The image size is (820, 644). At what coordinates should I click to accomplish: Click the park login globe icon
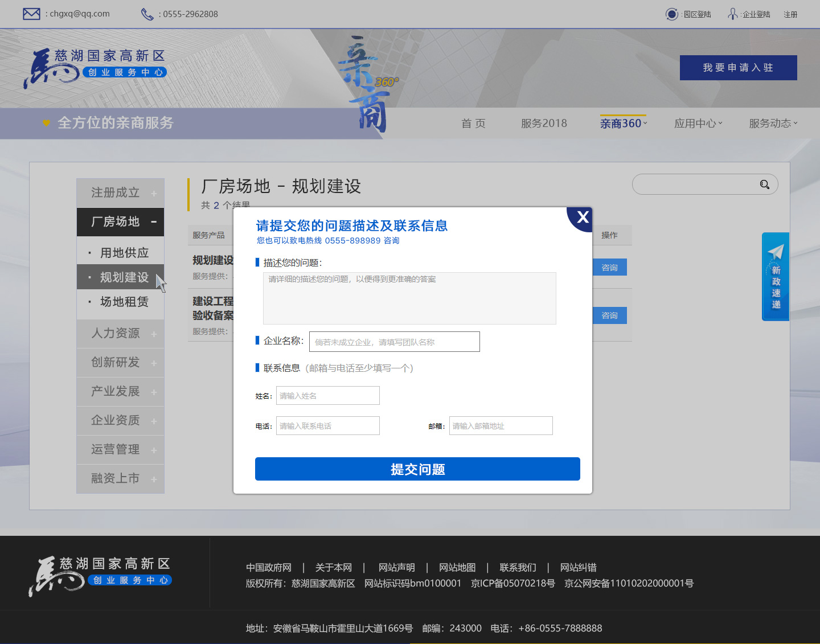(672, 14)
